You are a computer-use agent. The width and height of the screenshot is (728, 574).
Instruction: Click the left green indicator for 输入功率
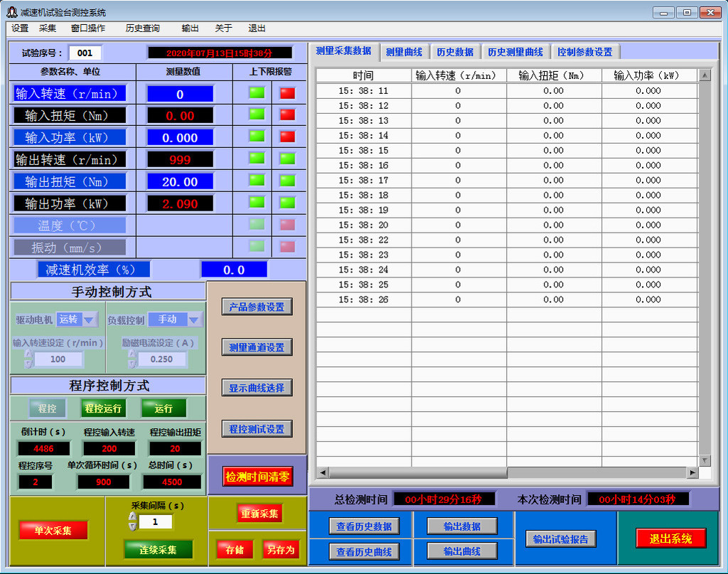[x=257, y=137]
